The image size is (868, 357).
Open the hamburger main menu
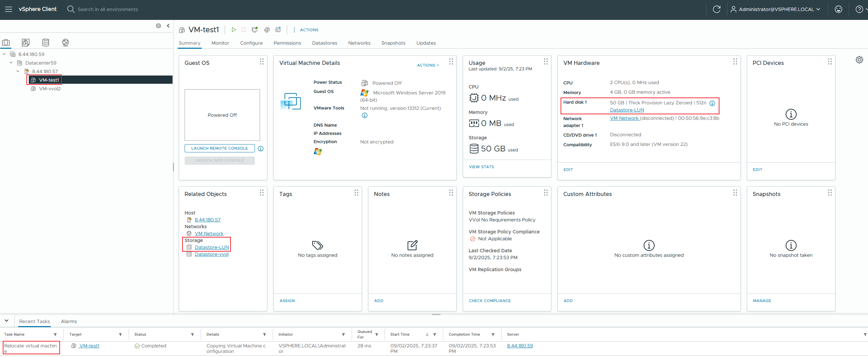pos(9,9)
